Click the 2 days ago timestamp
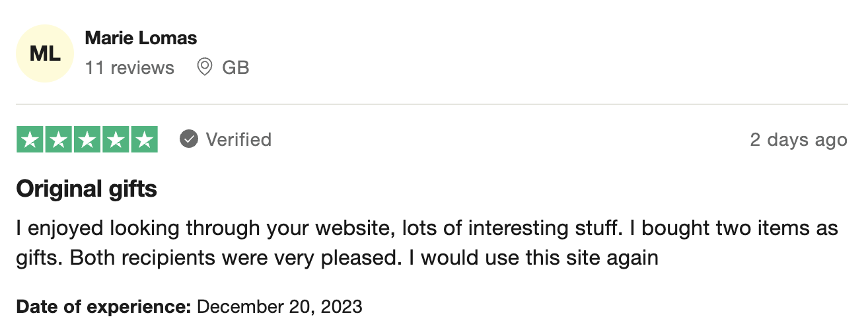 (x=799, y=140)
